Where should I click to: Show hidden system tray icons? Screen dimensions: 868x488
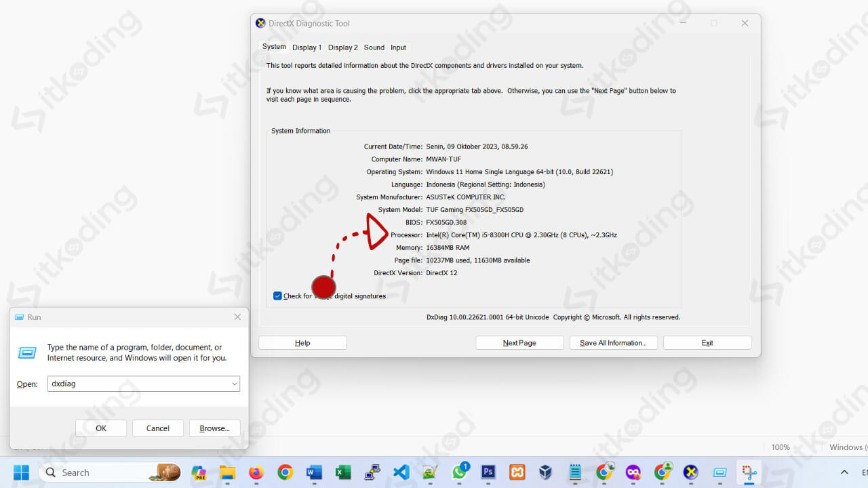844,472
